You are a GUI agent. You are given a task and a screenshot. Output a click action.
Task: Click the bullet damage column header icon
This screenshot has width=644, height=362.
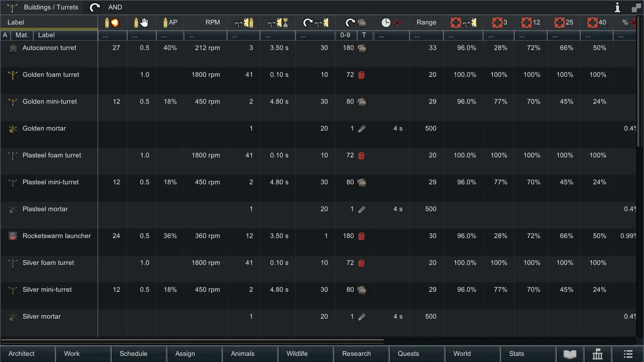coord(112,23)
